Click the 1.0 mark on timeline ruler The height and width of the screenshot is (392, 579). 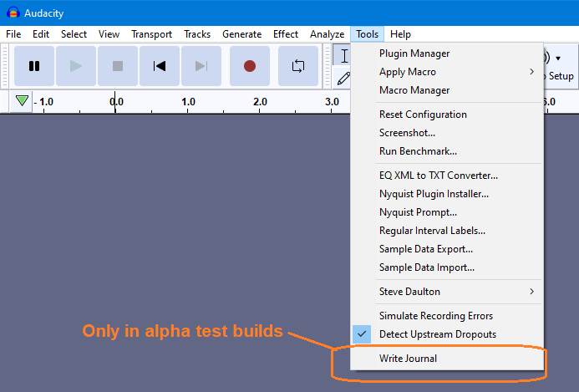(x=188, y=102)
